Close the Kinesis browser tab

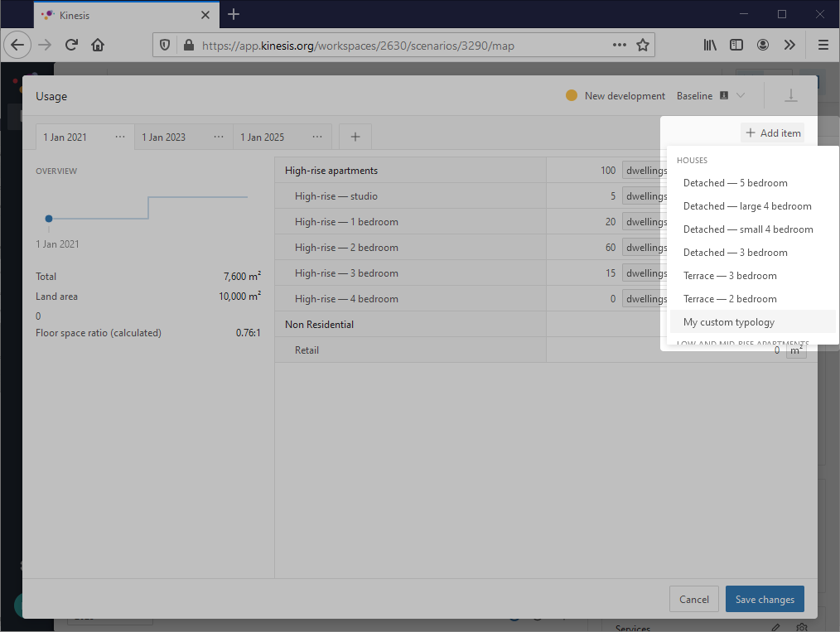(x=205, y=15)
